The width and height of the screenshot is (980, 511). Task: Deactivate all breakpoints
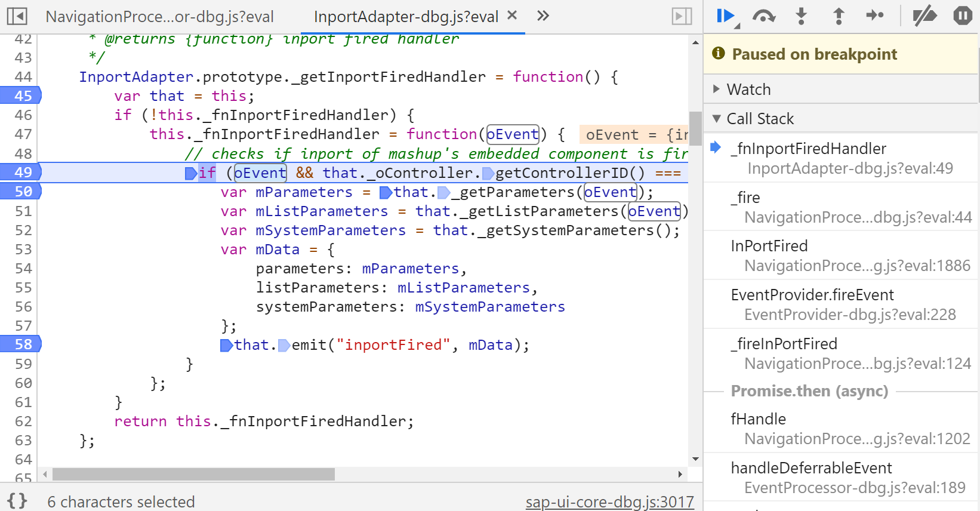[x=924, y=16]
